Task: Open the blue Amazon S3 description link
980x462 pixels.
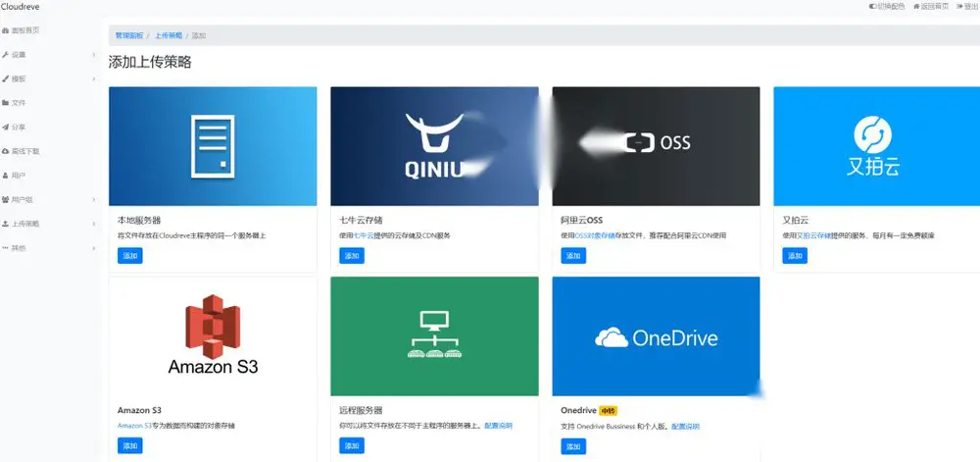Action: tap(134, 426)
